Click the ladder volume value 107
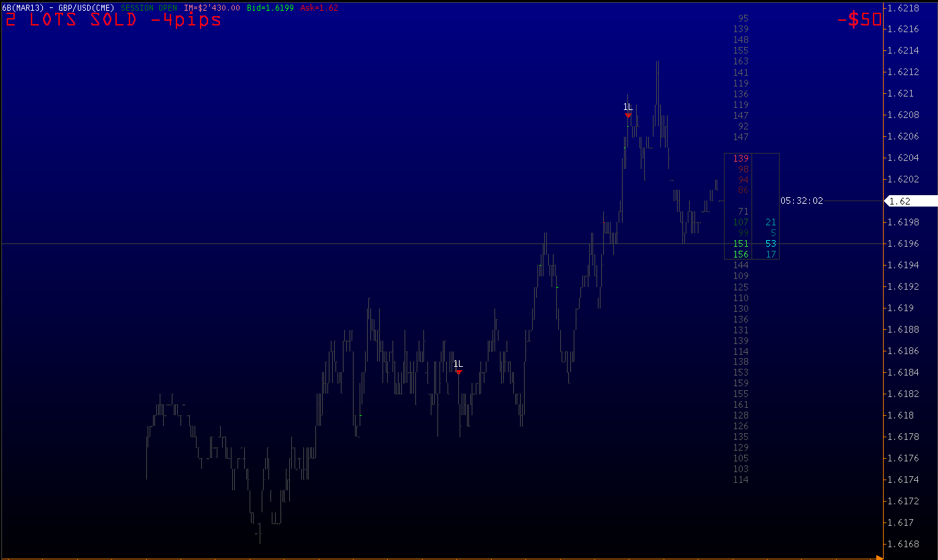938x560 pixels. click(741, 223)
